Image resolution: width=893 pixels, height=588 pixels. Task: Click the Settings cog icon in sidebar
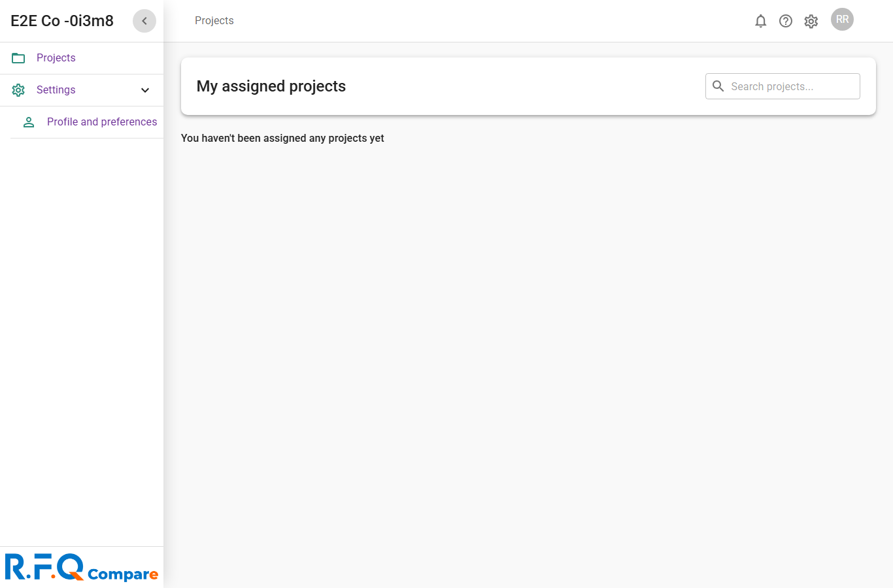18,90
